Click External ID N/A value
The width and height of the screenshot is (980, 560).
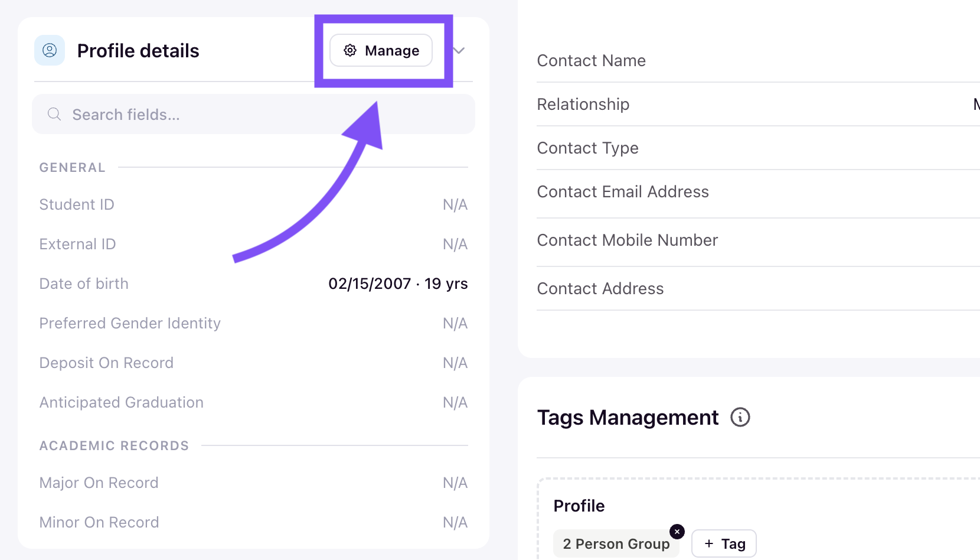point(455,244)
